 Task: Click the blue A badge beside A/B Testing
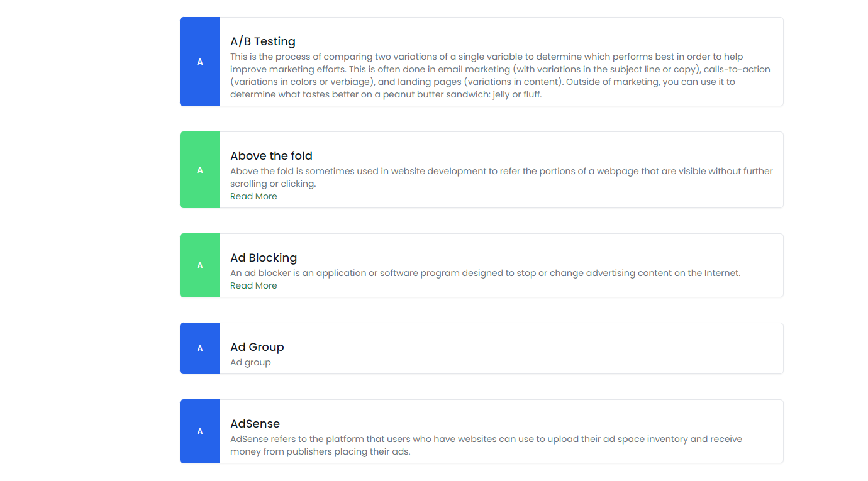coord(200,62)
